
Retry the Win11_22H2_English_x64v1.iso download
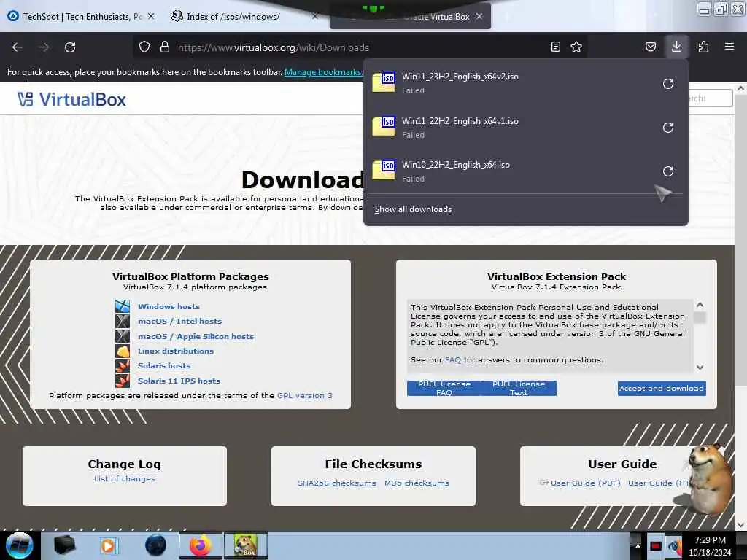coord(668,128)
